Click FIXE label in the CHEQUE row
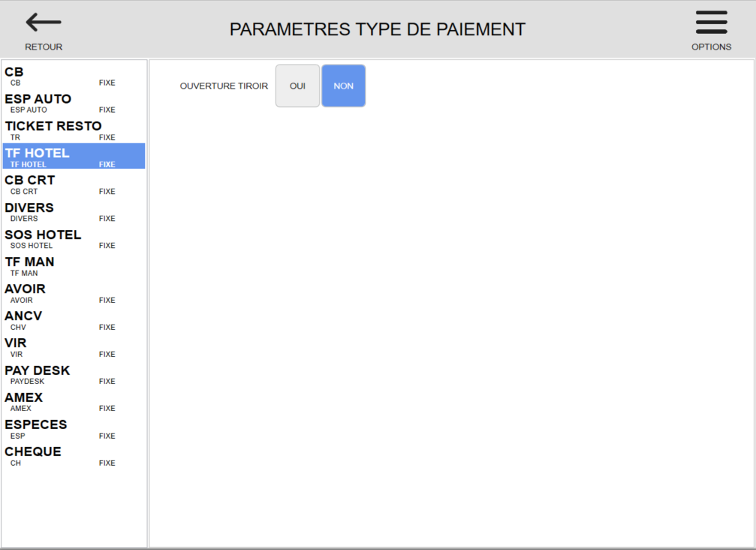This screenshot has height=550, width=756. point(107,463)
